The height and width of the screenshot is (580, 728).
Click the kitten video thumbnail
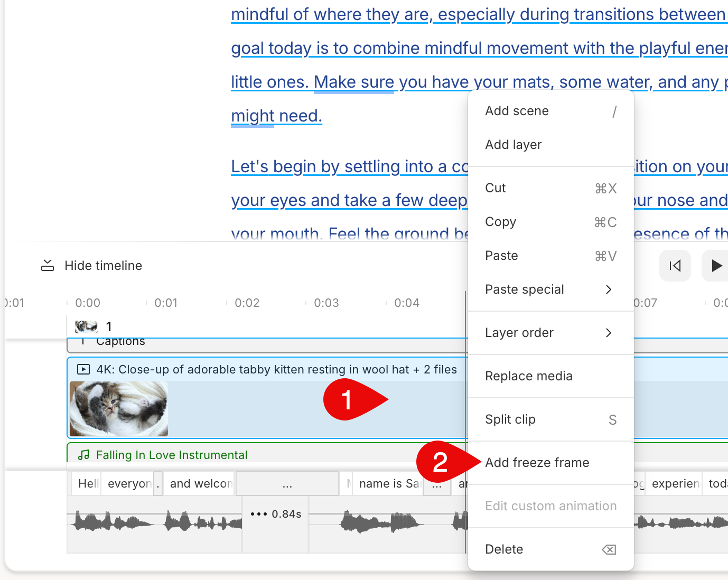pyautogui.click(x=119, y=408)
